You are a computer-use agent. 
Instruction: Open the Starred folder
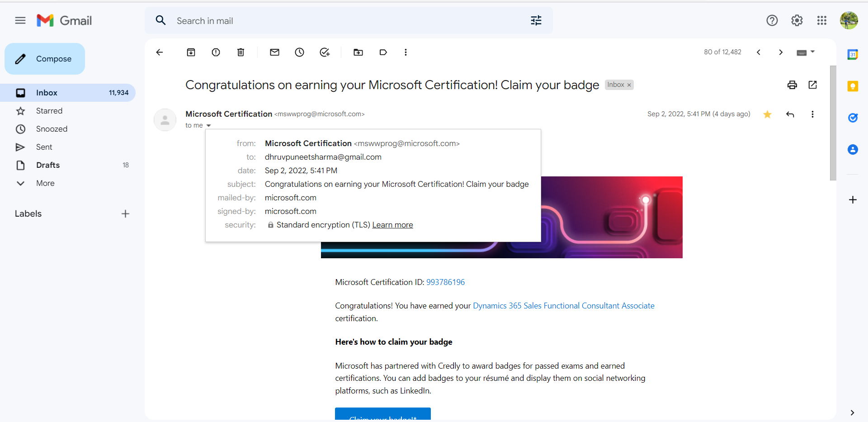click(x=68, y=111)
